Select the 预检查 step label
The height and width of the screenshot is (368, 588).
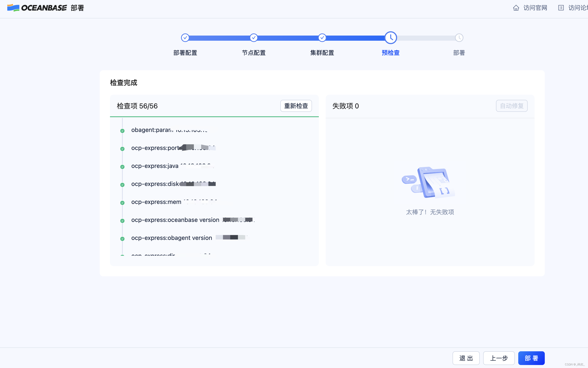(391, 53)
